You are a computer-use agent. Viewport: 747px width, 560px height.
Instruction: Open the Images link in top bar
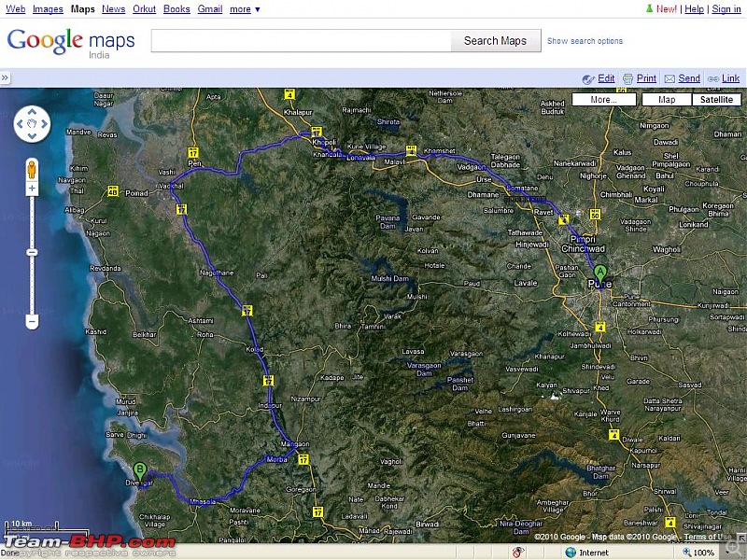tap(48, 9)
